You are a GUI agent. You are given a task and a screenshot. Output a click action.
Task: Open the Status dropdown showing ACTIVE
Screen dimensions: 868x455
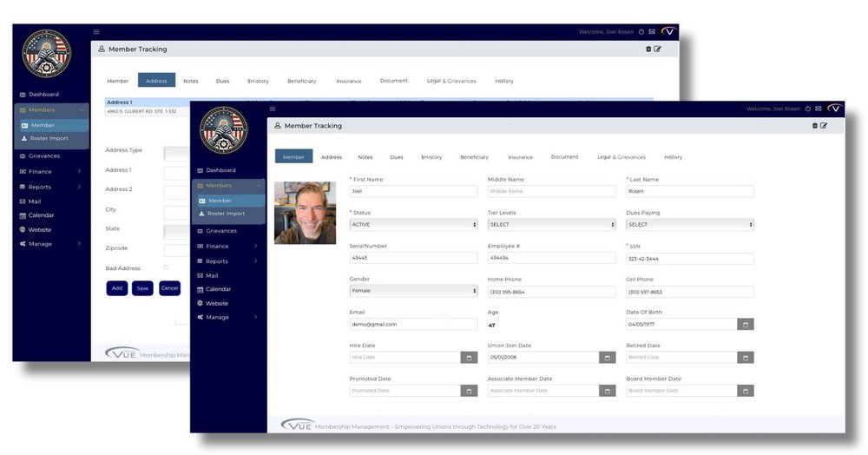[413, 224]
